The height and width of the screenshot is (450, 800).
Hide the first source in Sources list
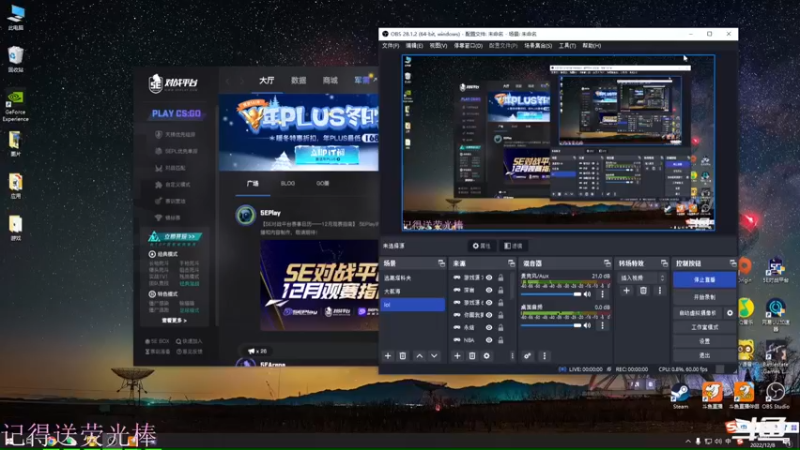489,278
